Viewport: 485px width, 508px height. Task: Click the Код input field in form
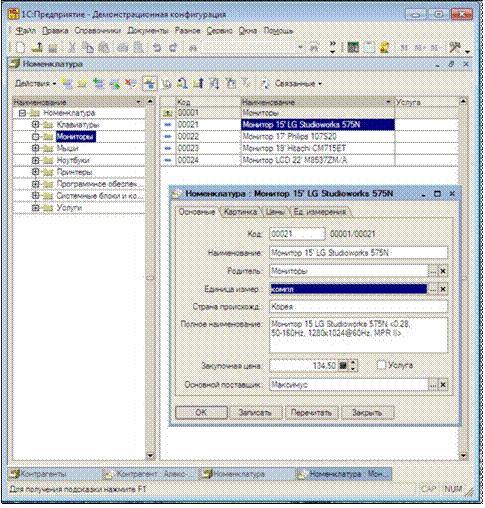[297, 234]
